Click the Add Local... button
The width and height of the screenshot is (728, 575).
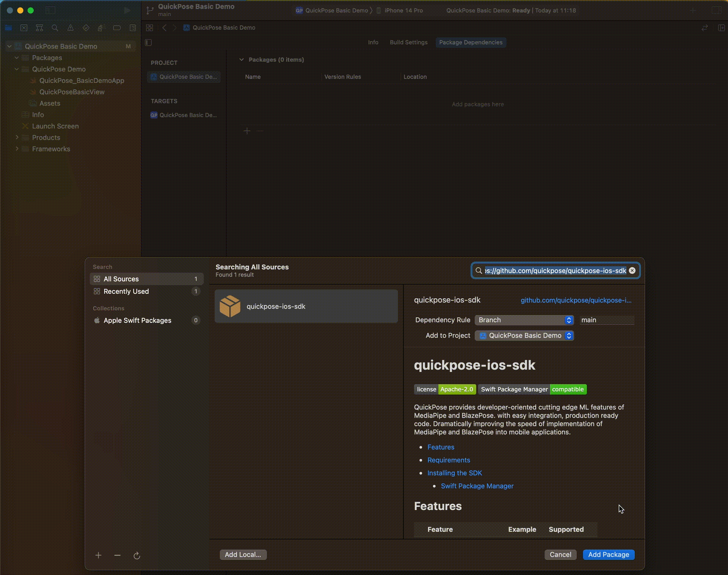(243, 555)
